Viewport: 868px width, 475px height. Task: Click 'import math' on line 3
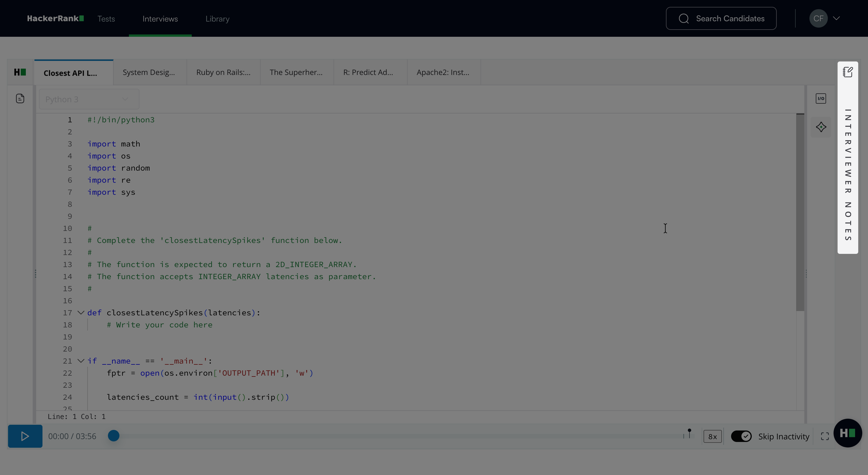click(x=114, y=144)
